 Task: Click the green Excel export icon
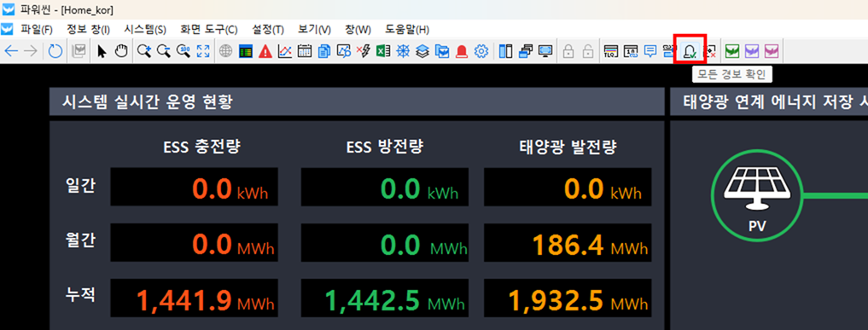point(383,51)
